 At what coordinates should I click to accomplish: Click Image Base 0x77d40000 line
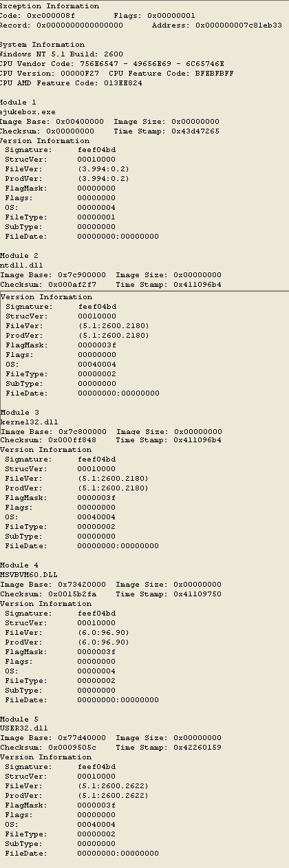[111, 738]
